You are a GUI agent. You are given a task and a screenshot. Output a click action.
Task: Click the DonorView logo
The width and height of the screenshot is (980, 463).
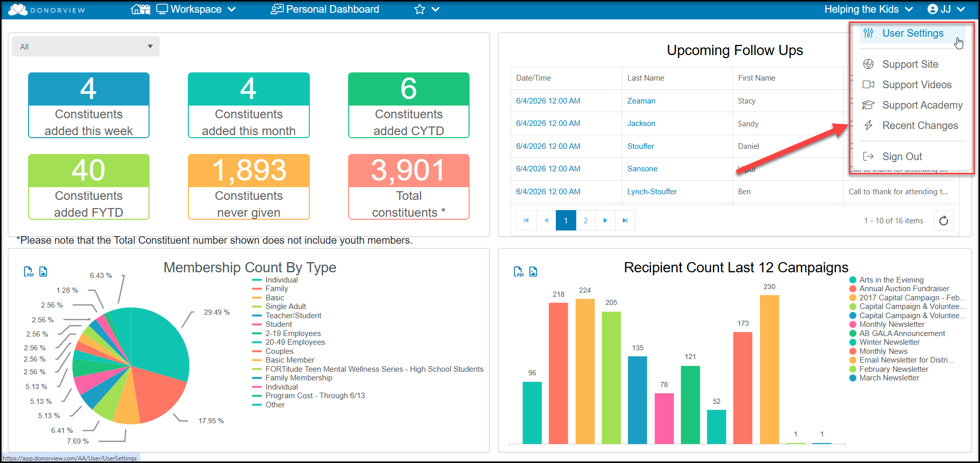tap(46, 10)
